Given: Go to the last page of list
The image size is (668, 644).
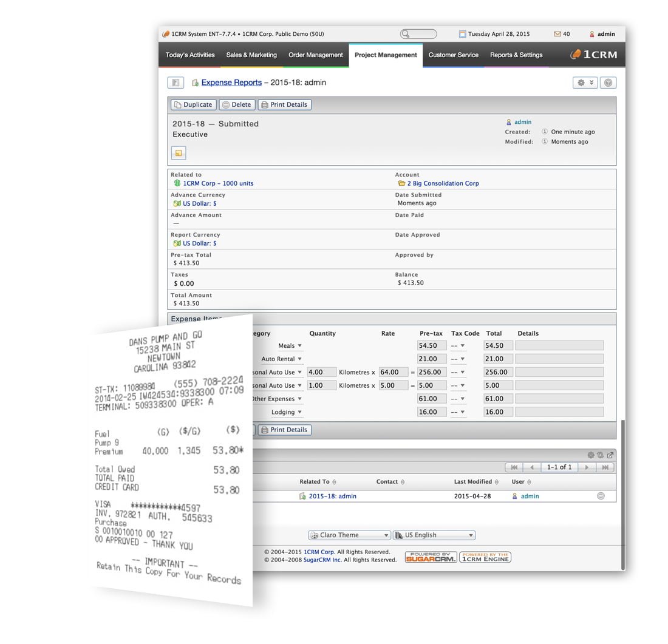Looking at the screenshot, I should pyautogui.click(x=605, y=467).
